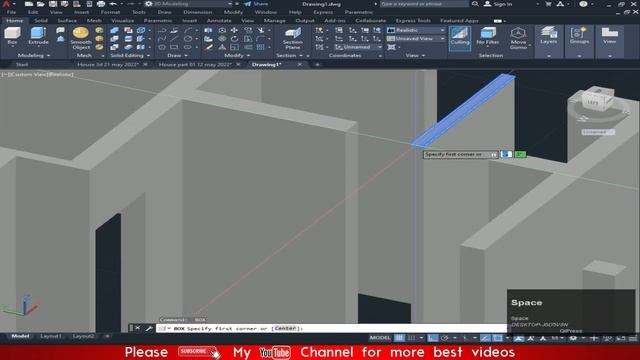Expand the Solid Editing panel
The width and height of the screenshot is (640, 360).
130,56
